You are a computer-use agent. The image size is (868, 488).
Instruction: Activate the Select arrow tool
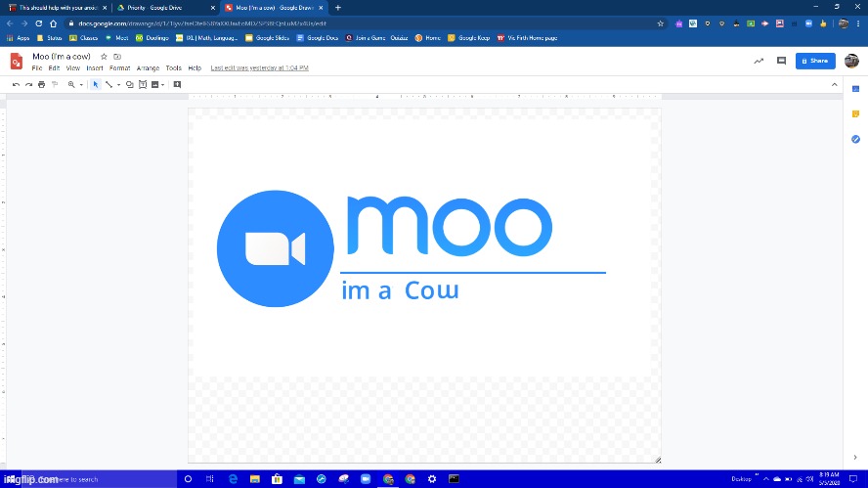[95, 85]
